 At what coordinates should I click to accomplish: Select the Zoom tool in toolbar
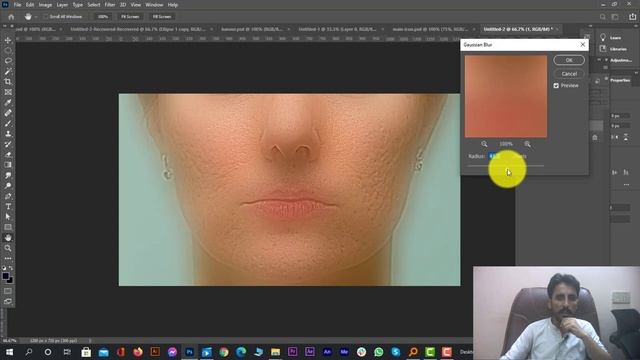coord(8,248)
